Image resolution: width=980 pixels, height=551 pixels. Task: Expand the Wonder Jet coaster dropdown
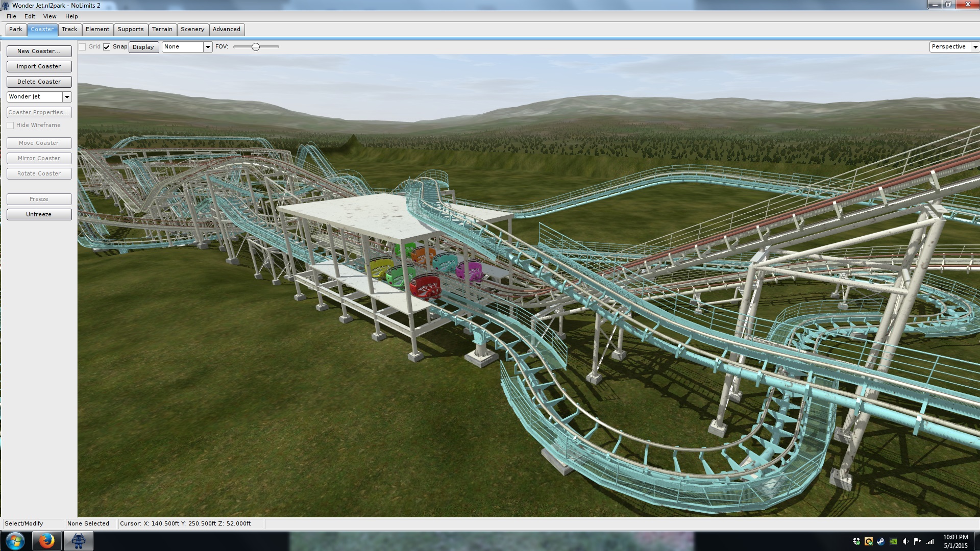coord(67,97)
